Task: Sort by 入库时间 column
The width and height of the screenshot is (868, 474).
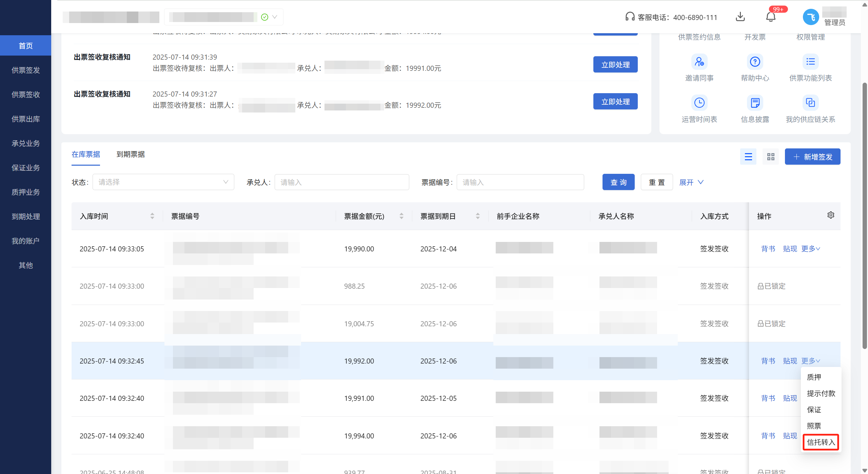Action: 152,216
